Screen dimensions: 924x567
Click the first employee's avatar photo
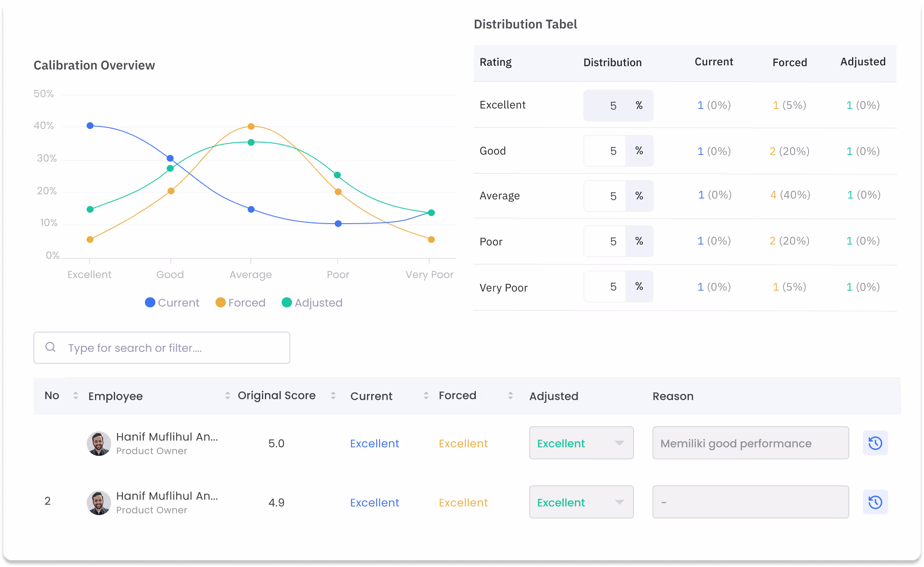(x=99, y=443)
